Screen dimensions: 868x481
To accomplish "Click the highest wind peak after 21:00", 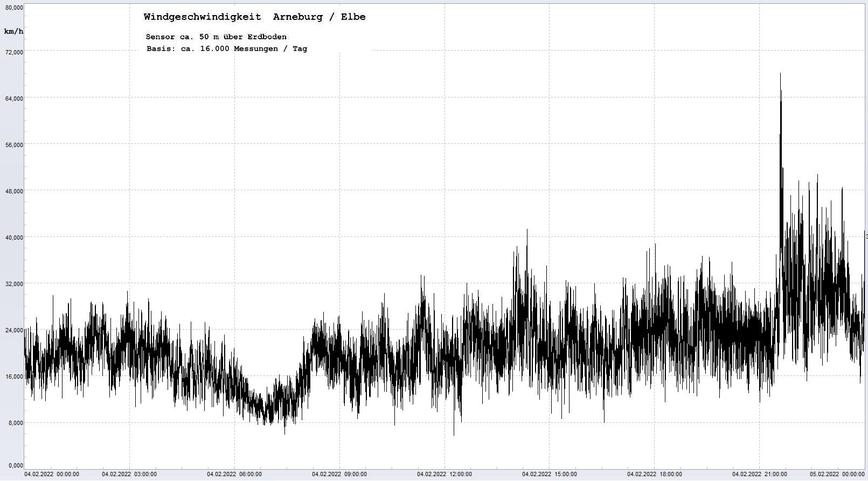I will click(x=780, y=74).
